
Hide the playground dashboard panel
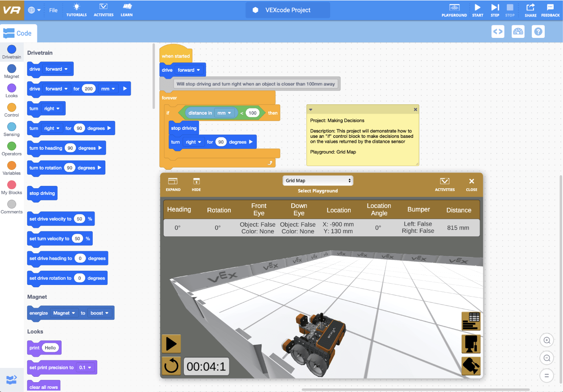pos(196,184)
